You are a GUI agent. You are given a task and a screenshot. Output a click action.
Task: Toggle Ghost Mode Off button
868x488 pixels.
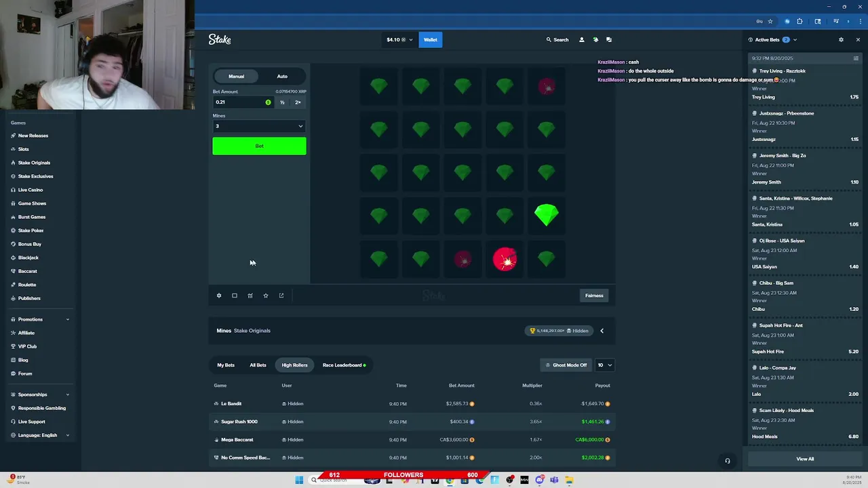(x=566, y=365)
